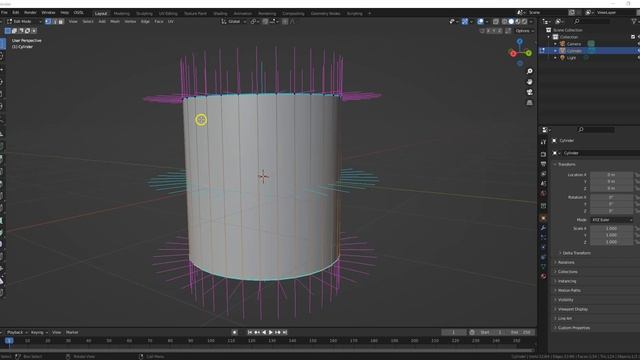Click the blue Z axis on gizmo
Screen dimensions: 640x360
(x=520, y=42)
